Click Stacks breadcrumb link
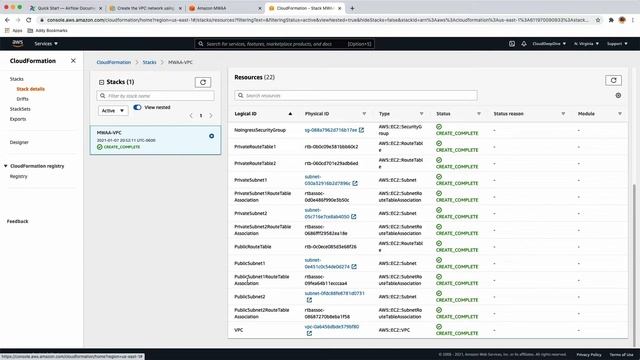 click(149, 62)
